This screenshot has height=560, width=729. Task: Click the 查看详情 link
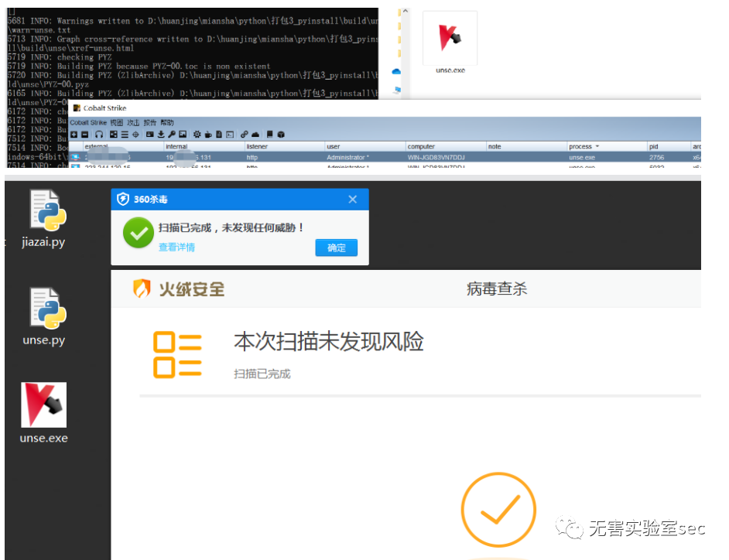point(176,248)
